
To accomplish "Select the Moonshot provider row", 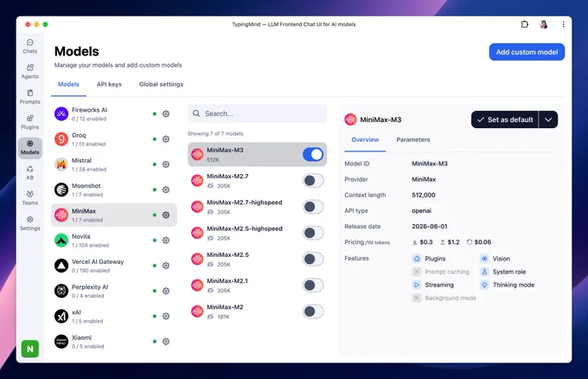I will pos(114,189).
